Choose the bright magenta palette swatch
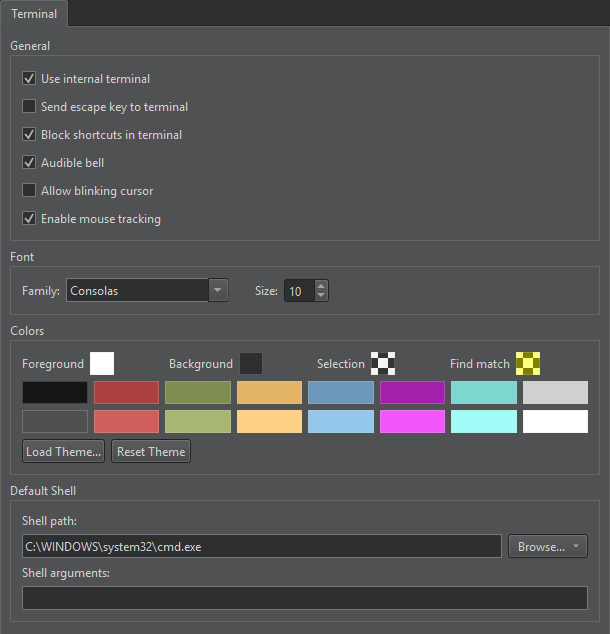The width and height of the screenshot is (610, 634). 412,421
